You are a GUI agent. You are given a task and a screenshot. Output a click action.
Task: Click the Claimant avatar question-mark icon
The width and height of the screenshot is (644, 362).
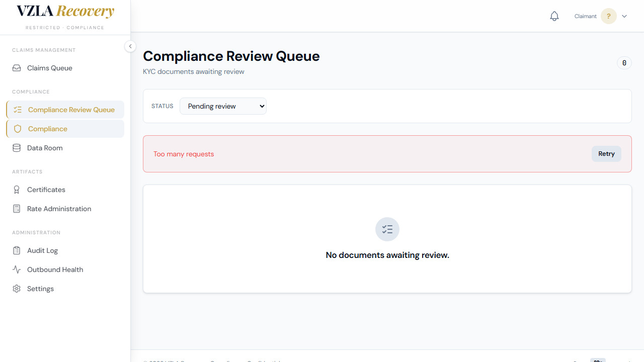point(609,16)
